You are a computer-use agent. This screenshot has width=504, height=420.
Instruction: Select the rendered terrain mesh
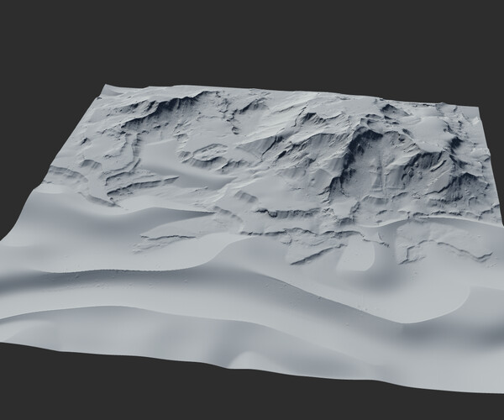[x=252, y=238]
